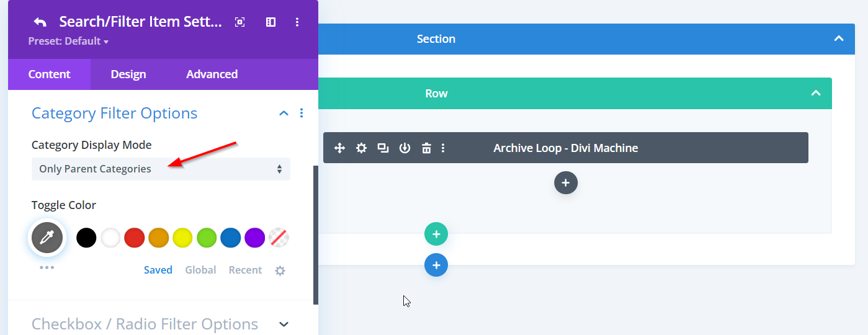Add new module with dark plus button
This screenshot has height=335, width=868.
coord(566,183)
